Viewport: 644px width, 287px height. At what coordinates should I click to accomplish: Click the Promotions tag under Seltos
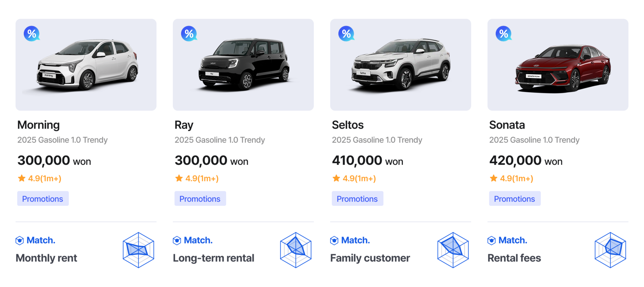(x=357, y=199)
